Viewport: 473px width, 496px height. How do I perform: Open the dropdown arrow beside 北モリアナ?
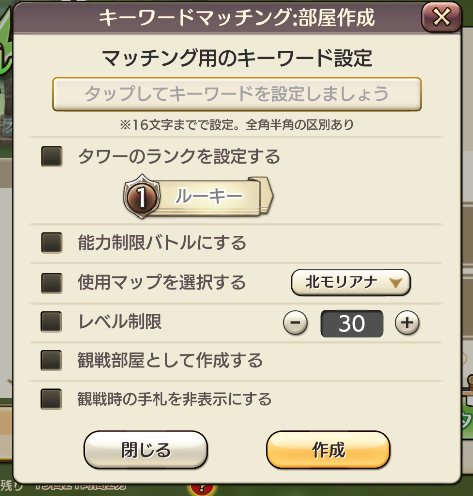(x=395, y=283)
